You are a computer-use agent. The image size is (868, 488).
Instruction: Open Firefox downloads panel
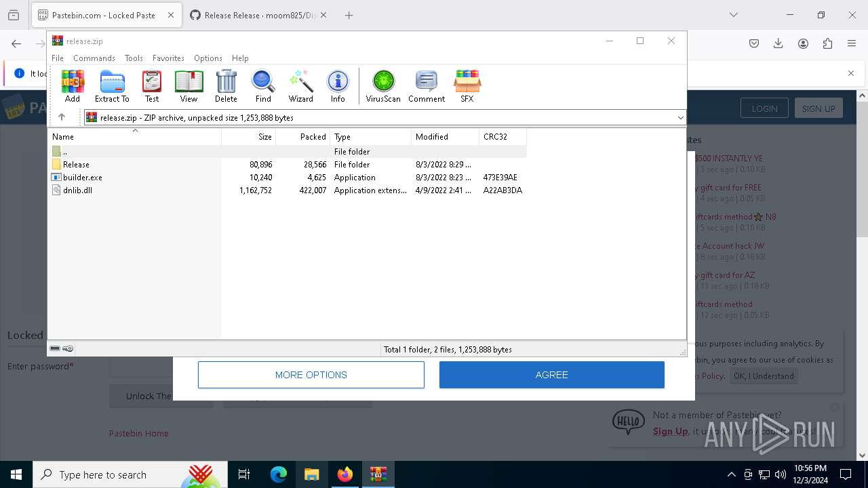tap(778, 43)
